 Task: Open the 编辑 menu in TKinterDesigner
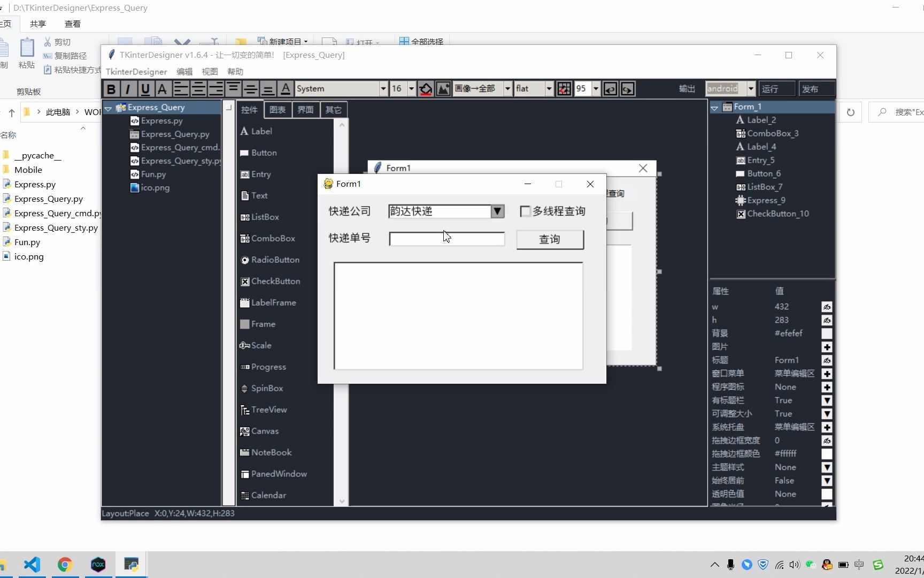tap(184, 71)
